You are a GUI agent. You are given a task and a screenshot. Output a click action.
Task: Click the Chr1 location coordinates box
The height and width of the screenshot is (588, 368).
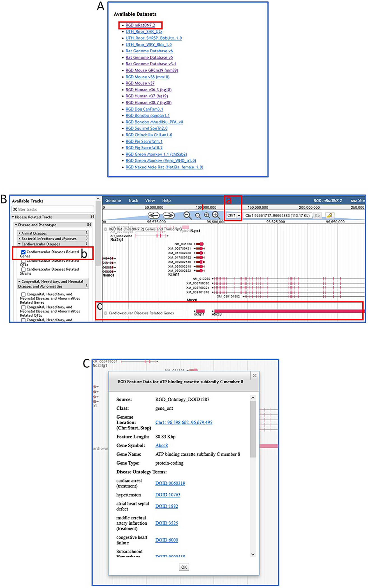(277, 216)
